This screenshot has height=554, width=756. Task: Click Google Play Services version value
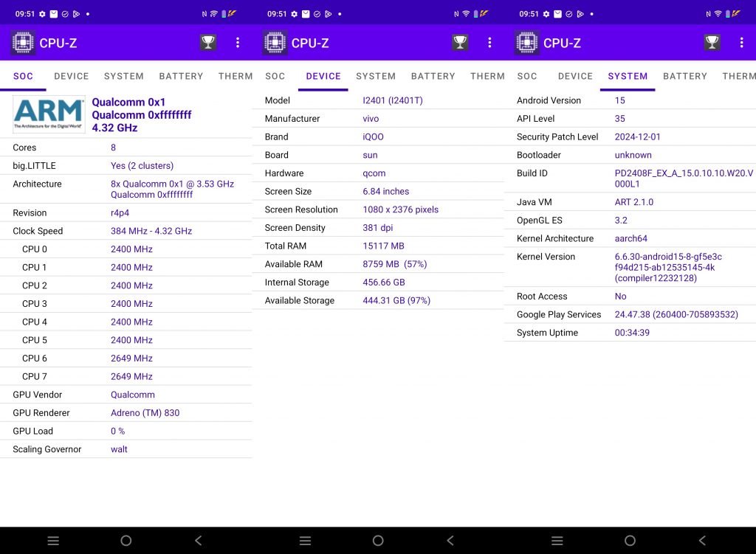pos(676,314)
